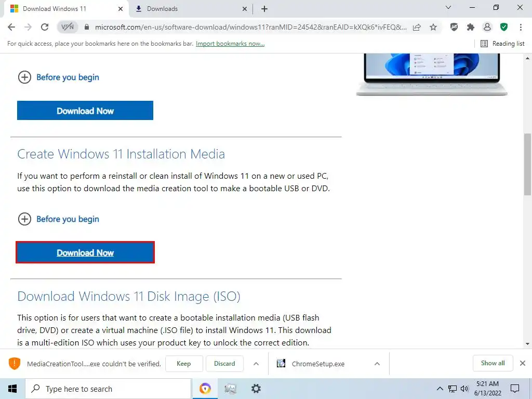Bookmark this tab with the star

tap(433, 27)
